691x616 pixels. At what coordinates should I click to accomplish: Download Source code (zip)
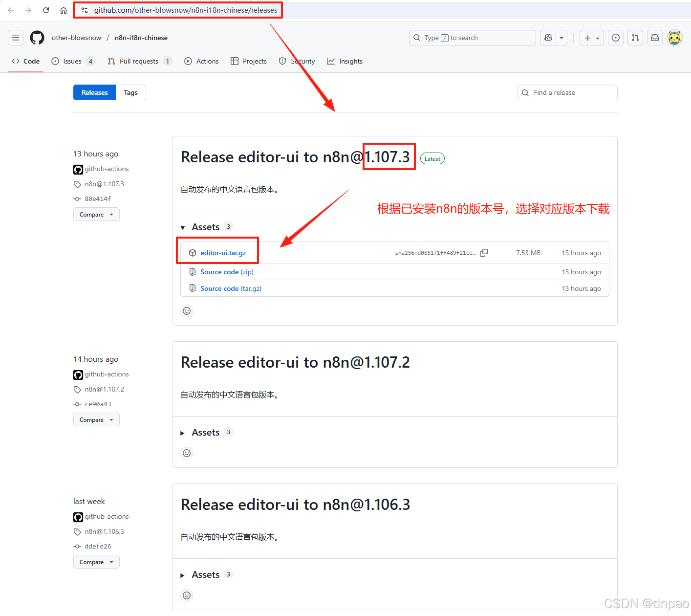[227, 272]
